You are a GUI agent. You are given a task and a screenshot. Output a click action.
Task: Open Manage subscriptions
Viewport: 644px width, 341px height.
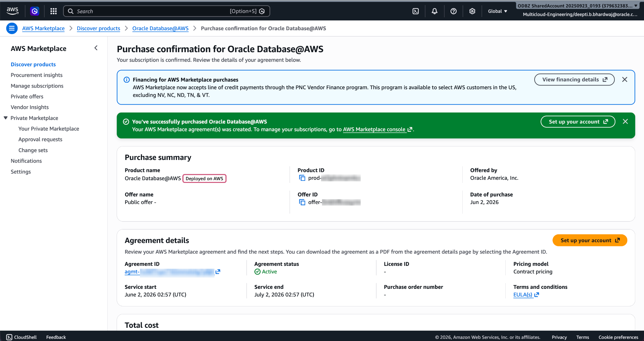click(x=37, y=86)
